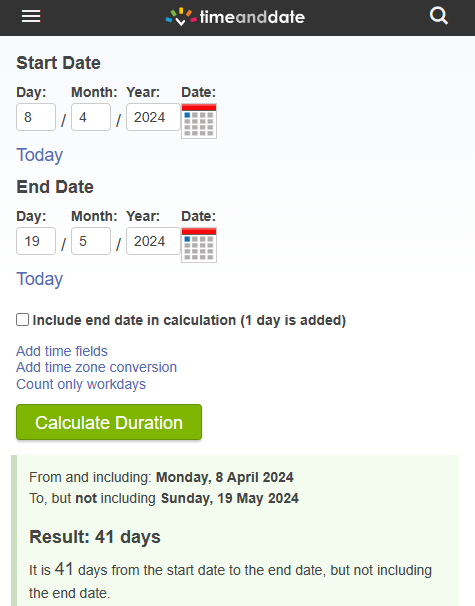Set End Date using Today link
Viewport: 475px width, 606px height.
39,279
